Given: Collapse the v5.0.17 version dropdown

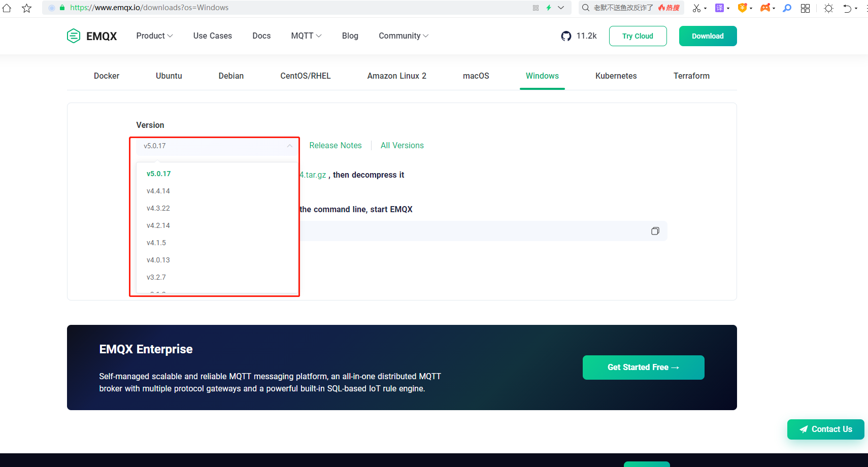Looking at the screenshot, I should click(x=218, y=146).
